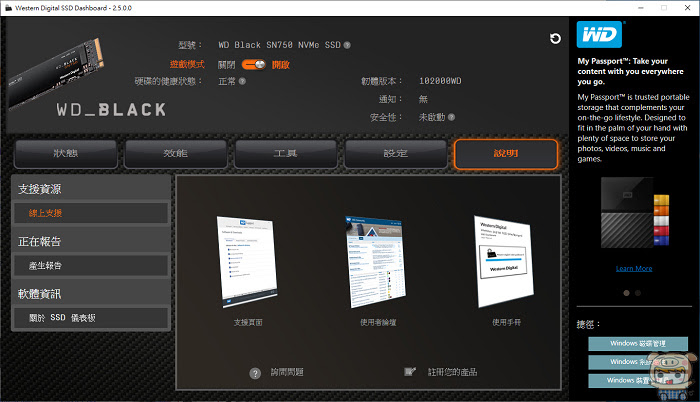Click the second Windows shortcut button
Viewport: 700px width, 402px height.
coord(638,362)
